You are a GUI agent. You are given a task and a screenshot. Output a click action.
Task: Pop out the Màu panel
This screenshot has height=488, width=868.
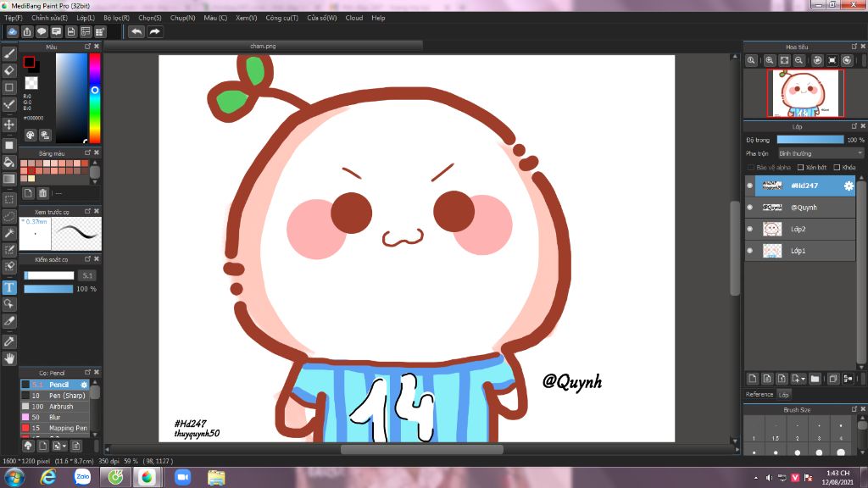[x=87, y=47]
